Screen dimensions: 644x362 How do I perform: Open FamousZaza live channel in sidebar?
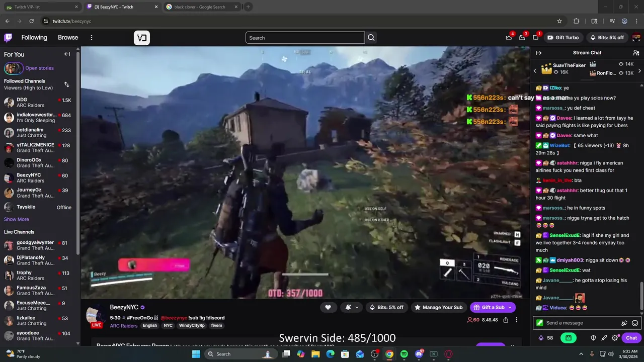point(38,291)
